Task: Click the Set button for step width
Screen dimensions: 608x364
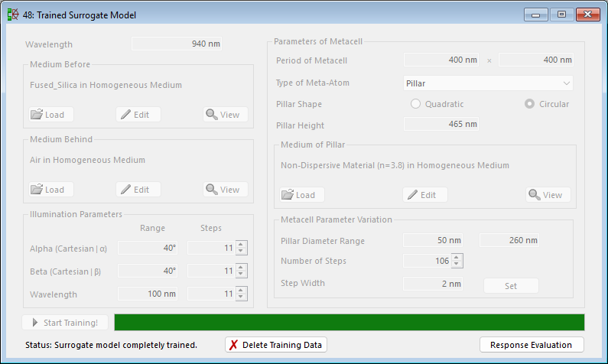Action: pos(511,286)
